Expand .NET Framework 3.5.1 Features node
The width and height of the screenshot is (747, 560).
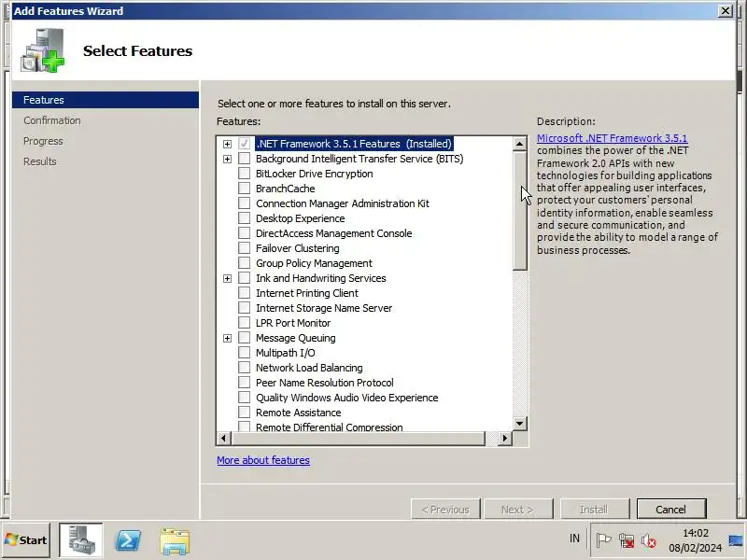point(227,144)
